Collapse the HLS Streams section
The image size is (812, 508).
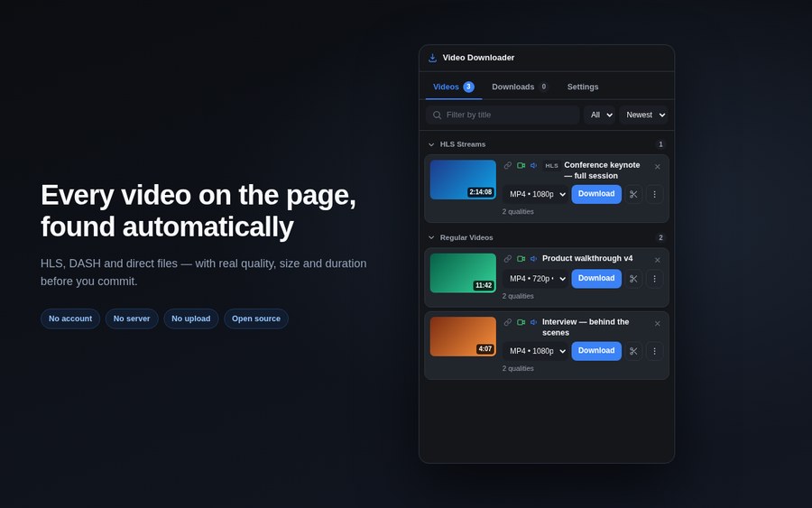pyautogui.click(x=431, y=144)
